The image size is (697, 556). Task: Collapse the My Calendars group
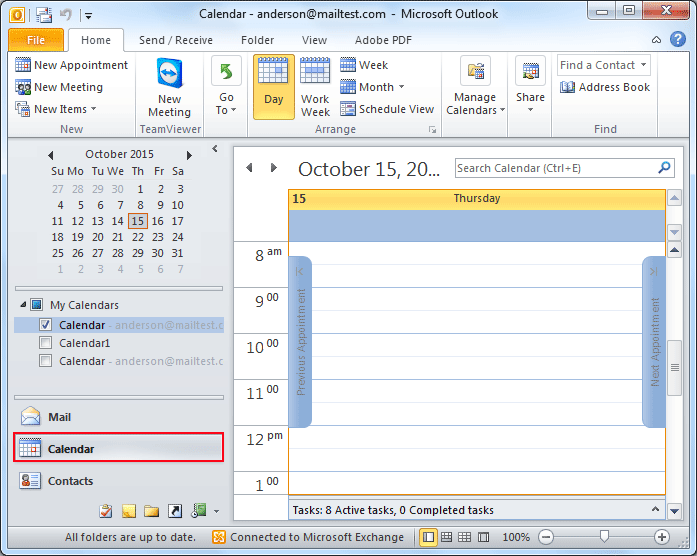click(x=23, y=304)
